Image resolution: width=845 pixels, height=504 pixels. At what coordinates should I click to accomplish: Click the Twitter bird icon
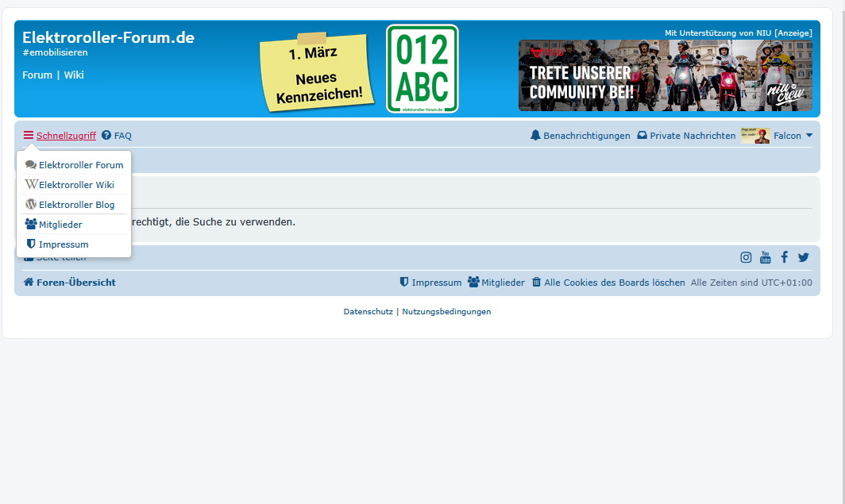[804, 257]
